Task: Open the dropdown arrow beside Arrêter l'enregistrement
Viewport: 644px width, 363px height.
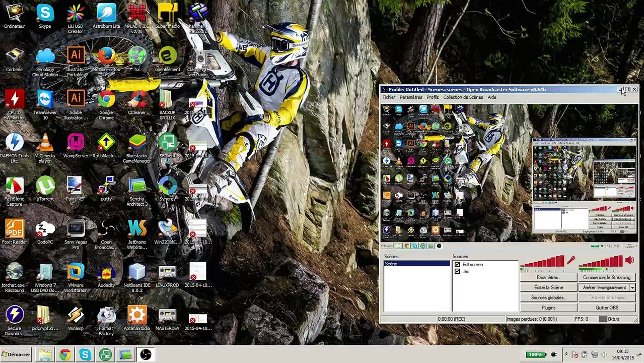Action: coord(632,287)
